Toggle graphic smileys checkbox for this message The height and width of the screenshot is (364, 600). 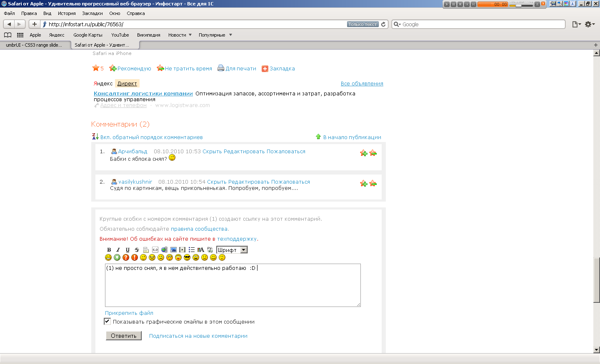107,321
